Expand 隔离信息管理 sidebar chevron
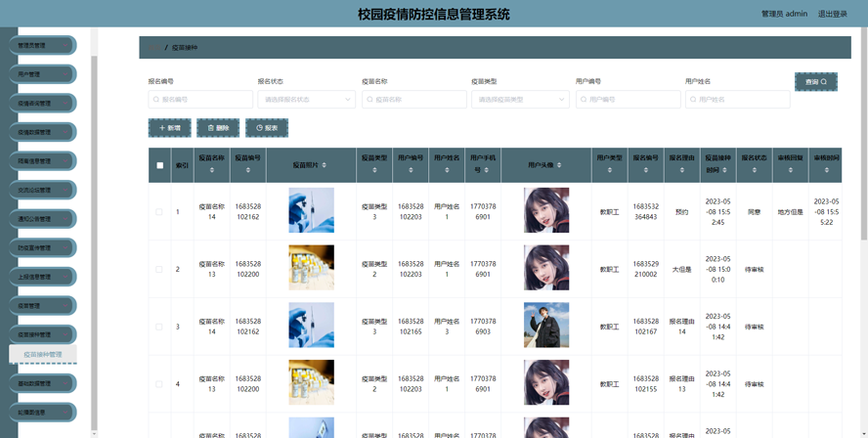 (x=65, y=161)
